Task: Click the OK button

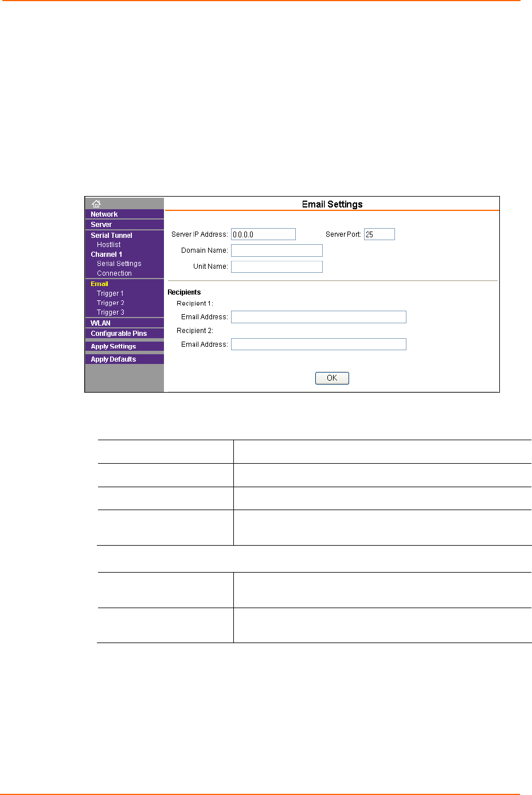Action: click(x=332, y=378)
